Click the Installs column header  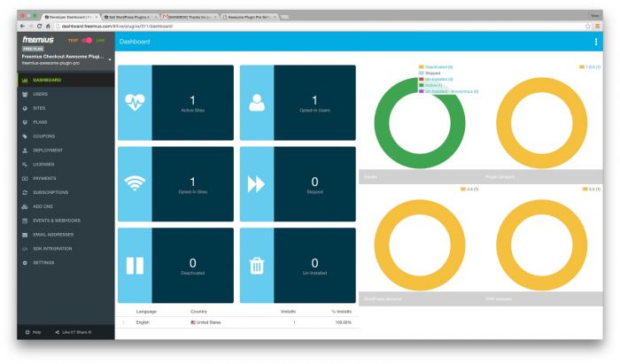click(x=288, y=312)
